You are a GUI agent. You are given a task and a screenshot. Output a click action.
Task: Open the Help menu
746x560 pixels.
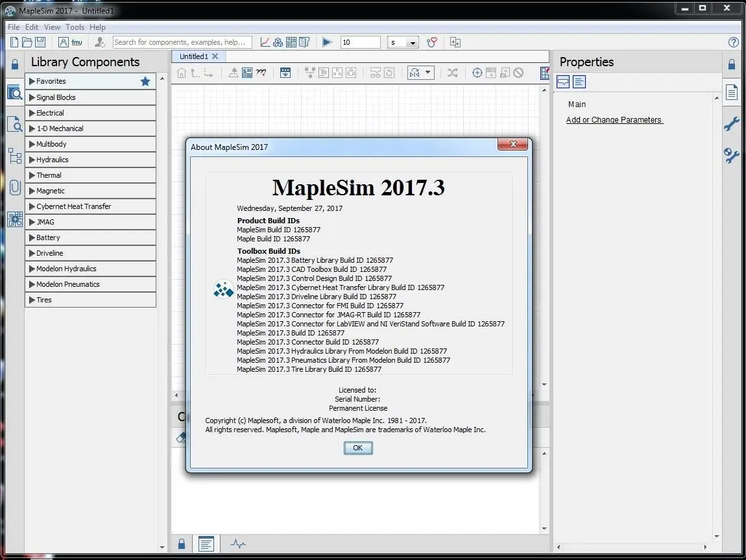coord(97,27)
